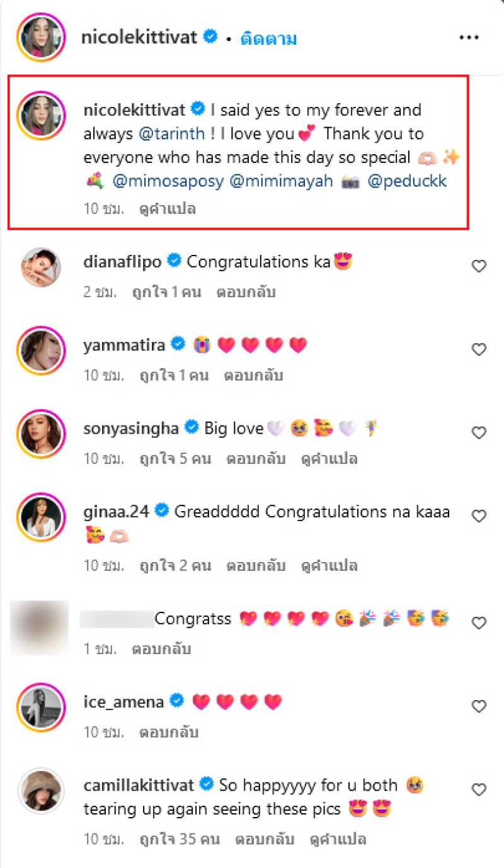Like yammatira's hearts comment
504x868 pixels.
click(x=479, y=349)
